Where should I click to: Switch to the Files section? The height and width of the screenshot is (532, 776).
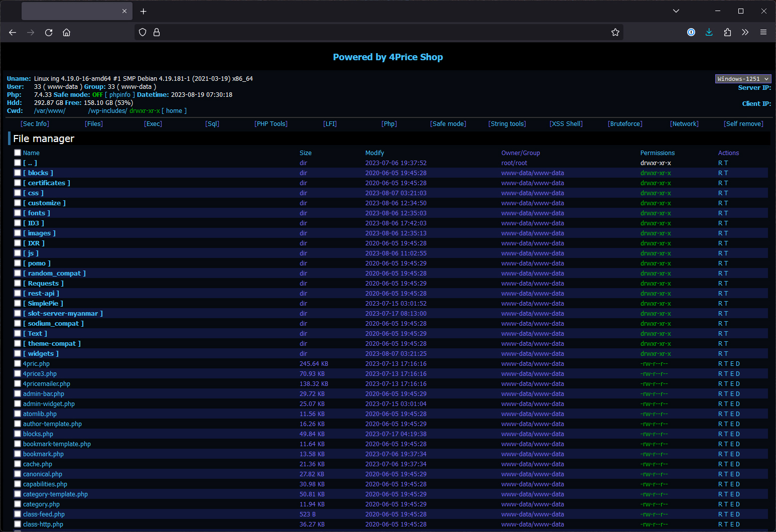coord(94,124)
